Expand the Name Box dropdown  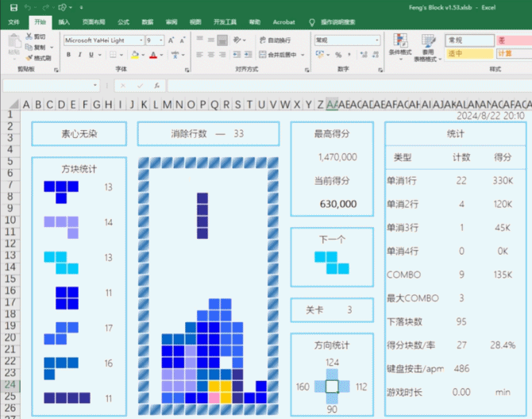[x=95, y=86]
